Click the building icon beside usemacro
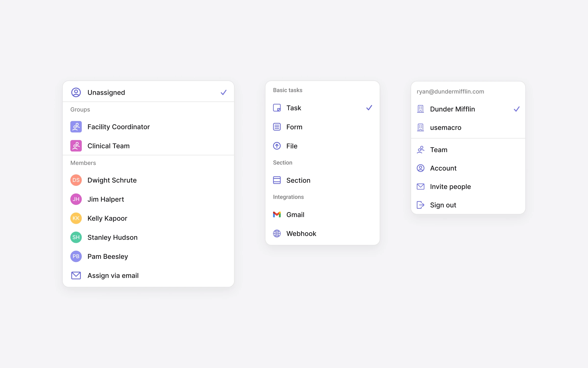 (420, 127)
